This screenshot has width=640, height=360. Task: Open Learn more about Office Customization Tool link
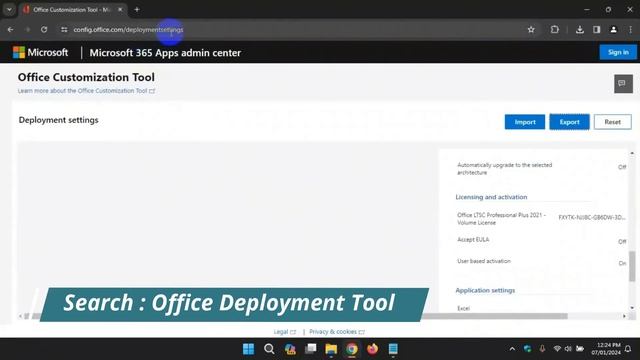[x=86, y=91]
